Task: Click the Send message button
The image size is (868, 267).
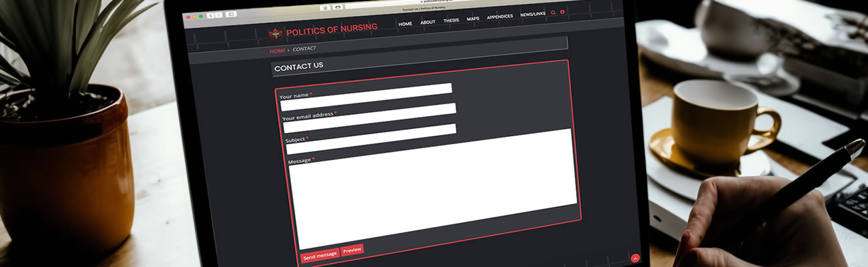Action: (320, 256)
